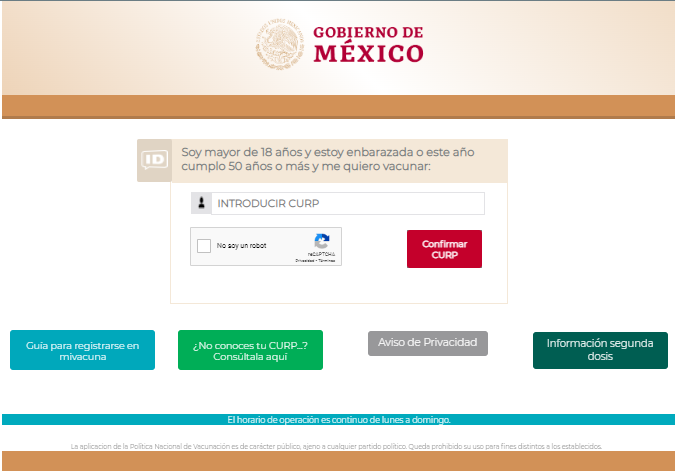Open '¿No conoces tu CURP...? Consúltala aquí'
The height and width of the screenshot is (472, 675).
(250, 350)
